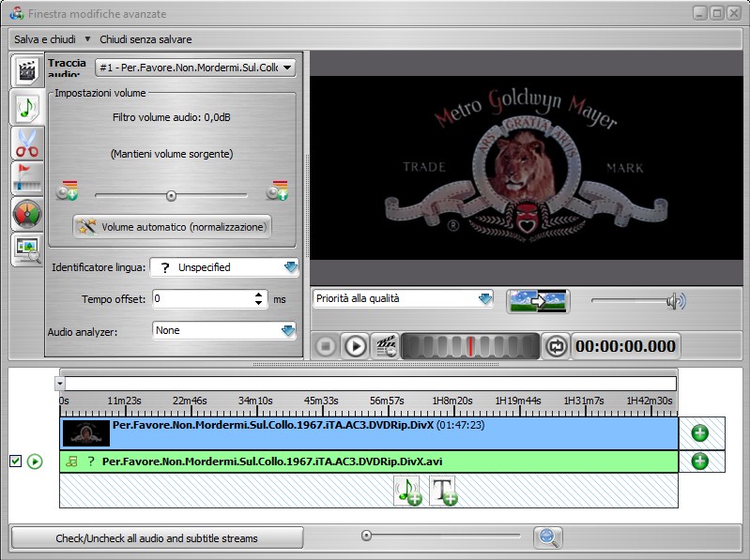Click the 45m33s mark on timeline ruler
The height and width of the screenshot is (560, 750).
point(321,401)
